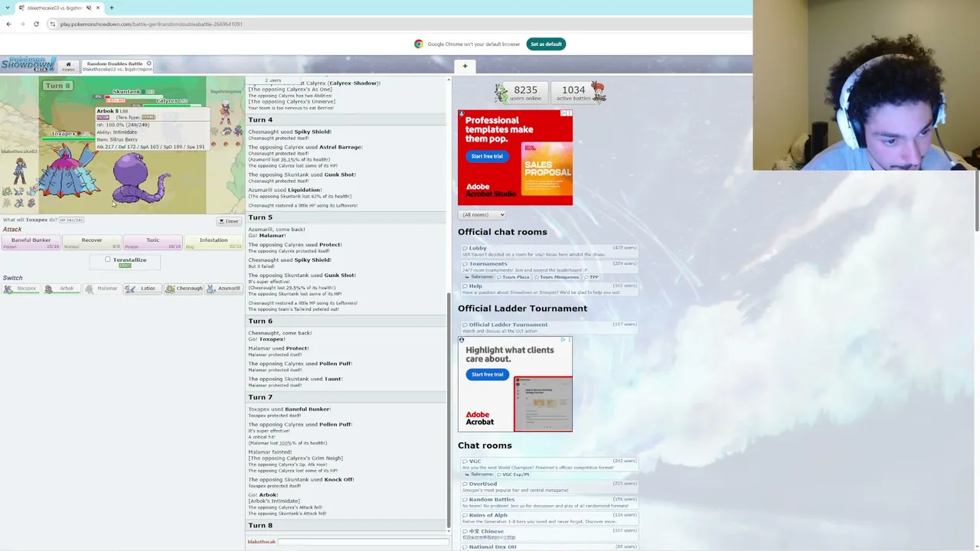Choose the Recover move
The height and width of the screenshot is (551, 980).
tap(92, 243)
